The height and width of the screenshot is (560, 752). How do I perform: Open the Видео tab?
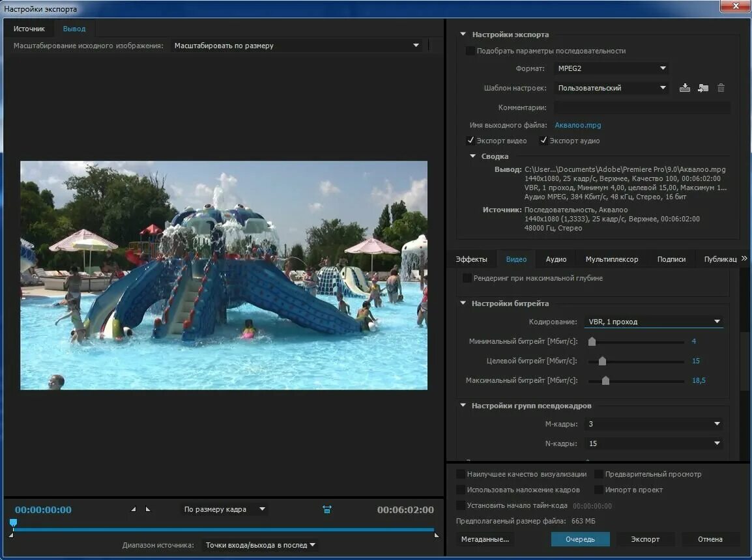coord(517,259)
